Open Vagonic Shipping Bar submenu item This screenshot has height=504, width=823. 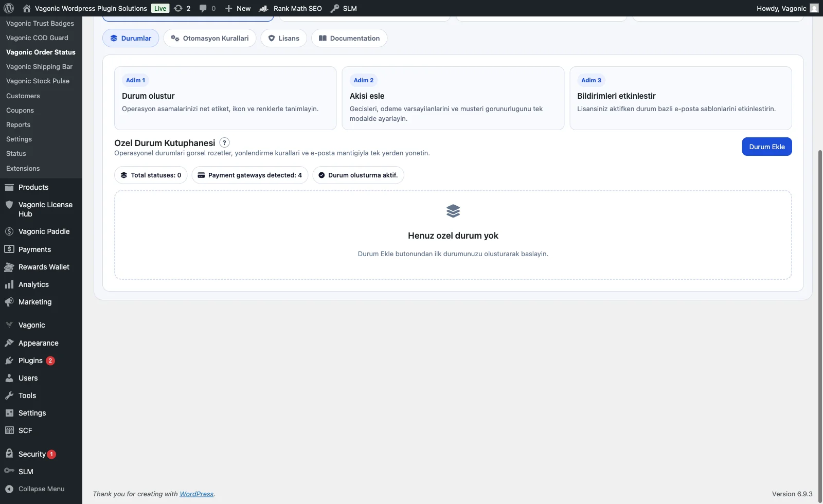39,66
